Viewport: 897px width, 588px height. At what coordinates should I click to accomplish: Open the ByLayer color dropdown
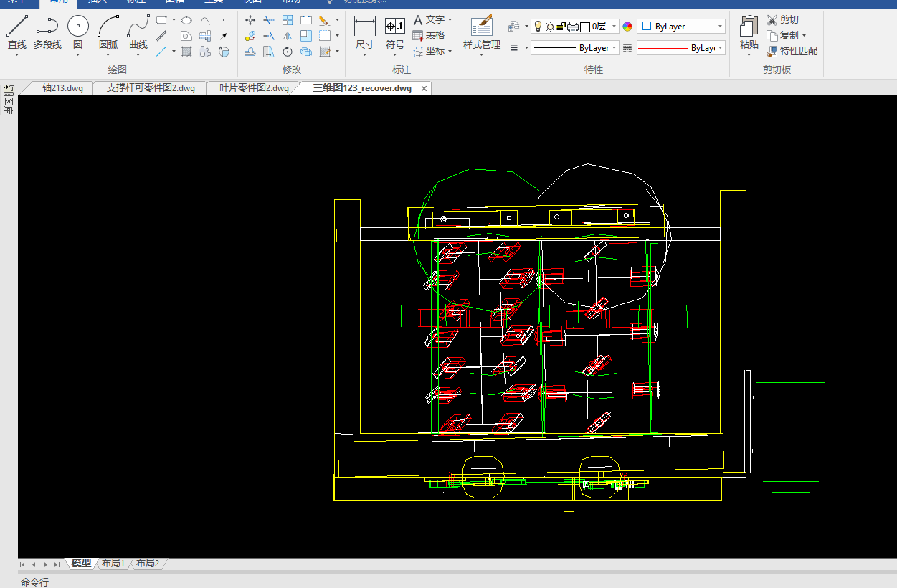681,27
